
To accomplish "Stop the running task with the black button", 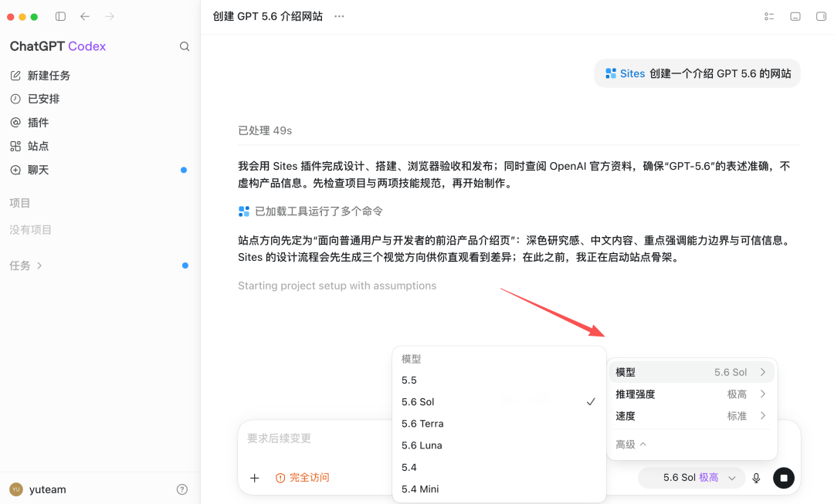I will [784, 478].
